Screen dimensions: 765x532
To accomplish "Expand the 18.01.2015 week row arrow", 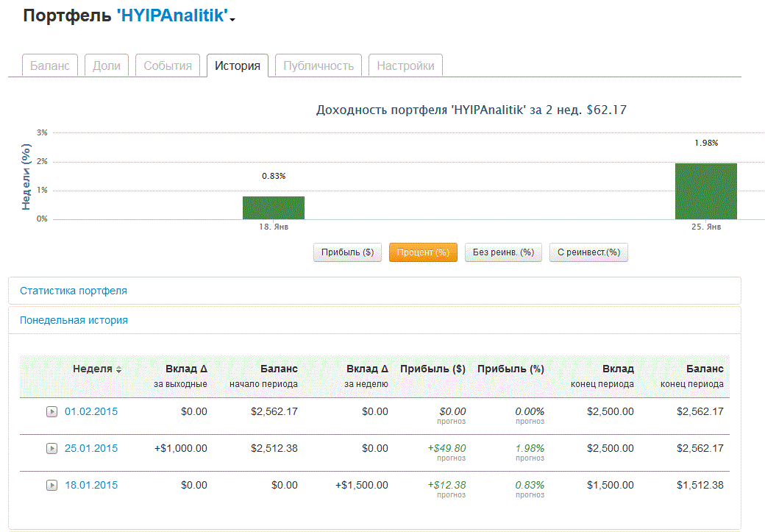I will 51,486.
